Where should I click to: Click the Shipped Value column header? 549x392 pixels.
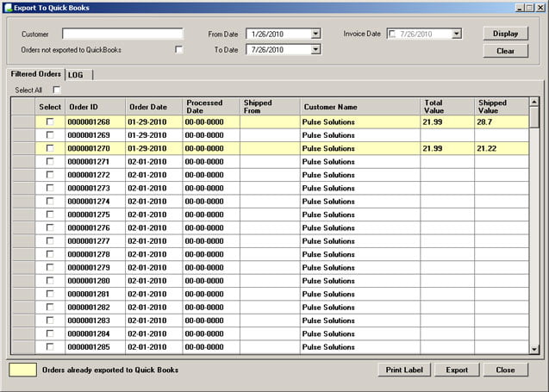pos(502,107)
